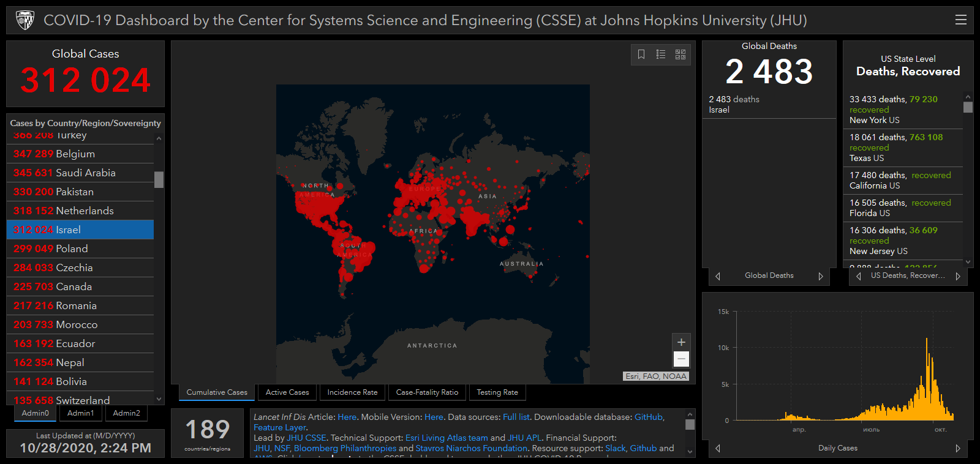Show the Case-Fatality Ratio tab
Screen dimensions: 980x464
[427, 392]
